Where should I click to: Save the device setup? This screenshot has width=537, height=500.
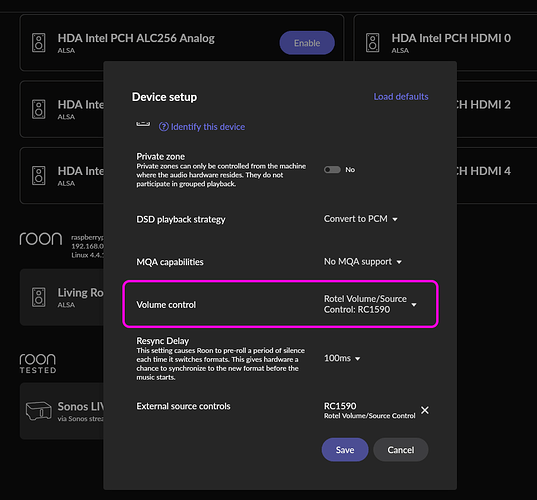click(x=345, y=450)
